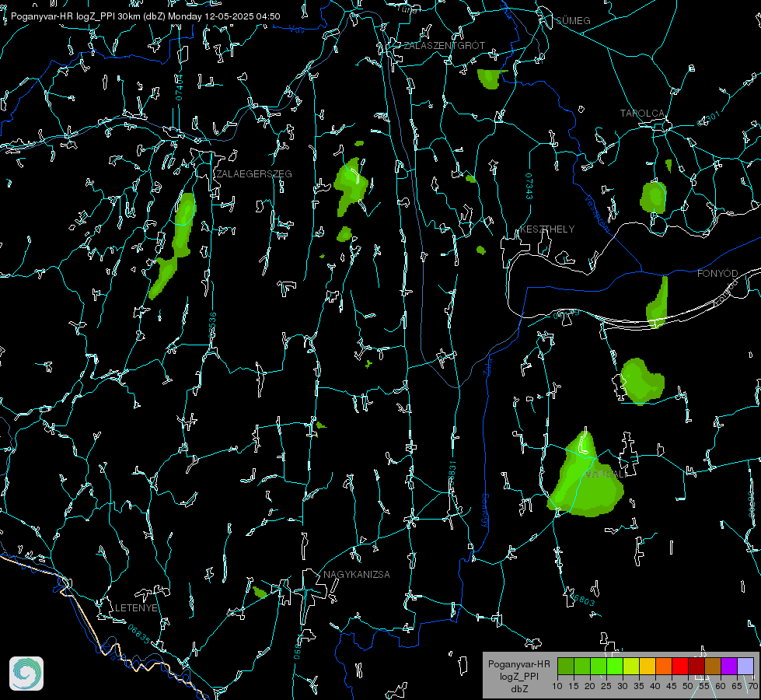761x700 pixels.
Task: Click the road number 06831 label
Action: [x=452, y=474]
